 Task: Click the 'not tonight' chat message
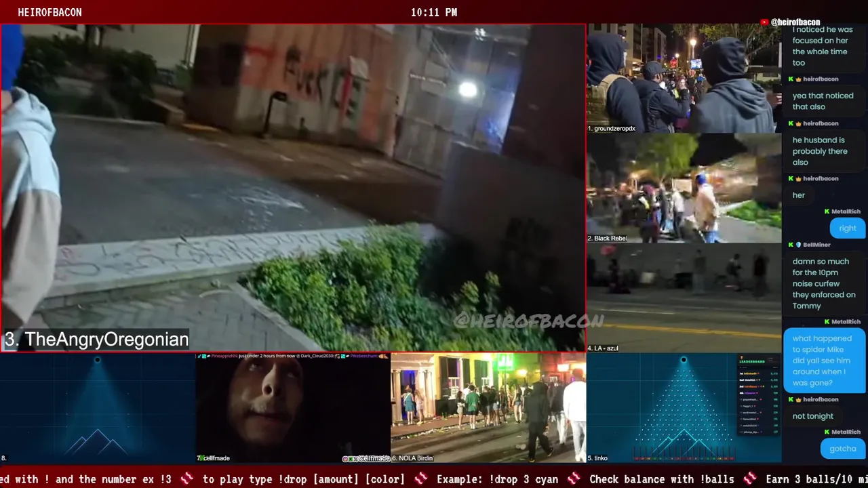click(813, 416)
